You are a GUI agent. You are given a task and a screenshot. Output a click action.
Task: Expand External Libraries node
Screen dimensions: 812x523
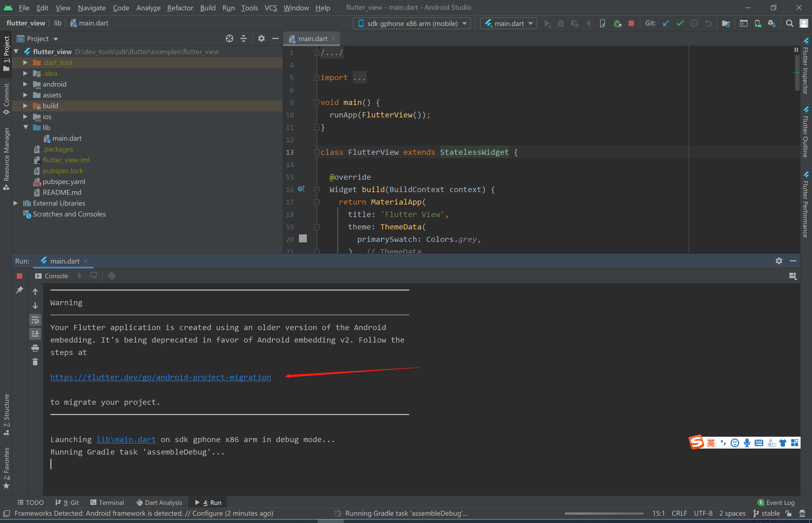point(16,203)
